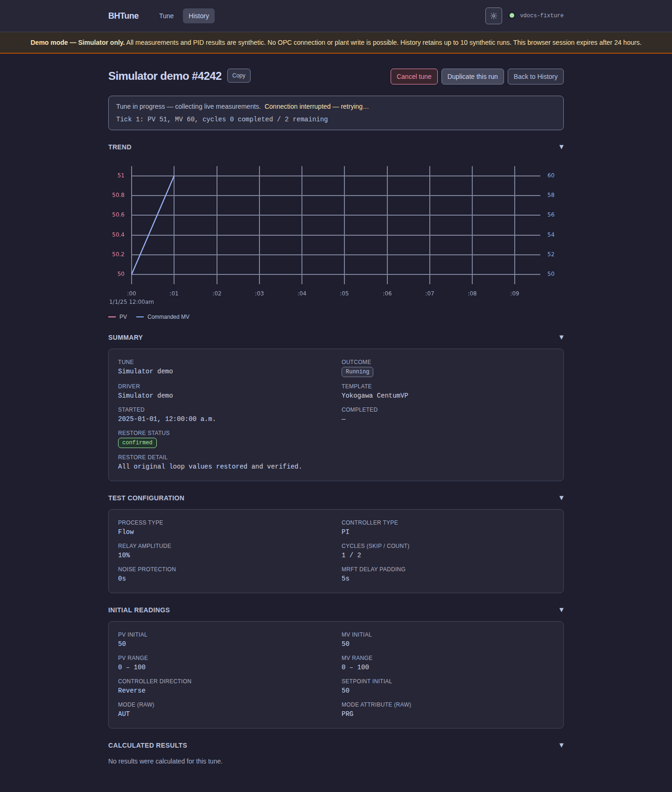672x792 pixels.
Task: Select the MV range 0 – 100 value
Action: point(355,667)
